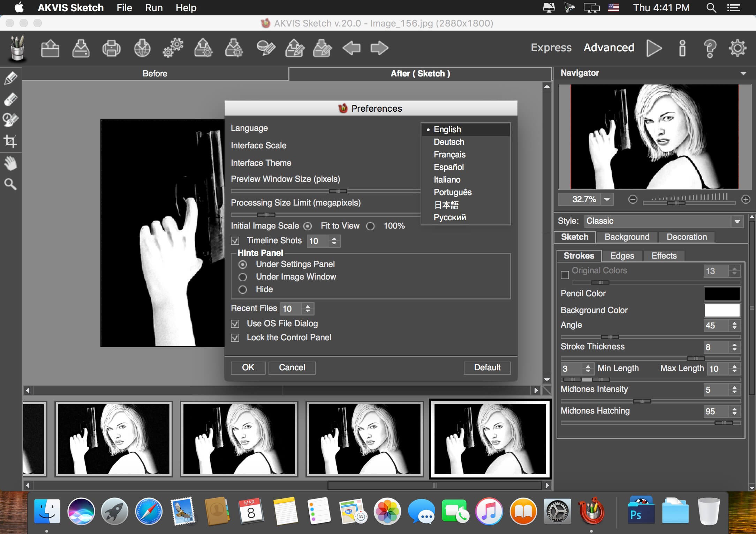The height and width of the screenshot is (534, 756).
Task: Click the Save presets icon
Action: [x=234, y=48]
